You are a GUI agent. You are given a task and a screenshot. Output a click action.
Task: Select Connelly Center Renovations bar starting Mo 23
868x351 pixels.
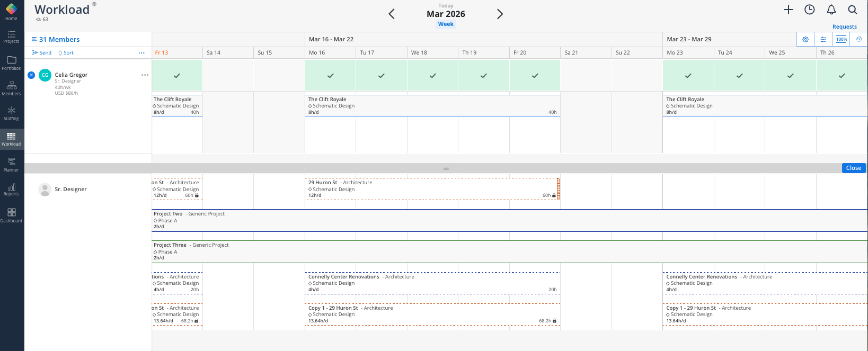pos(765,283)
